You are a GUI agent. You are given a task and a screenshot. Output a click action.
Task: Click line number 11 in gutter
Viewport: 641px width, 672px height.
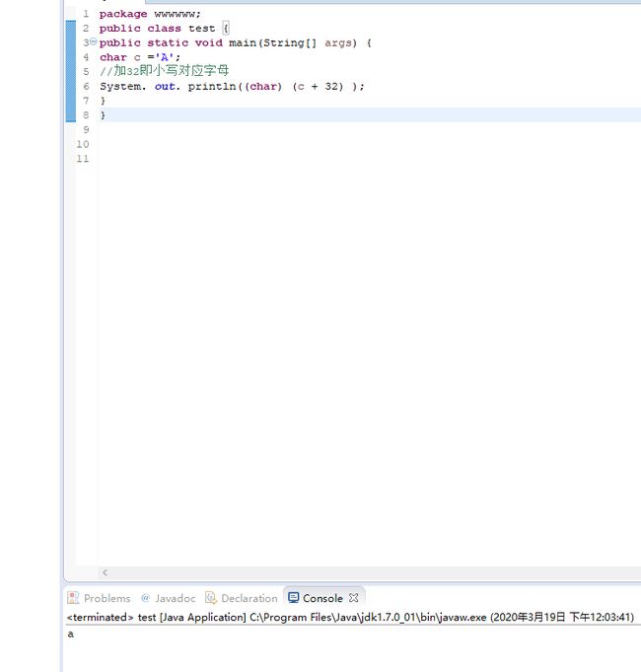click(x=83, y=159)
